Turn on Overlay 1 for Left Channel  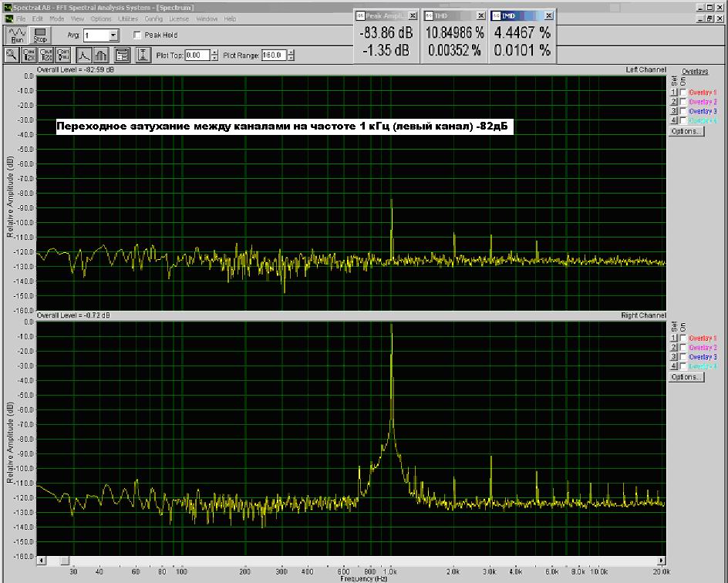(x=682, y=93)
